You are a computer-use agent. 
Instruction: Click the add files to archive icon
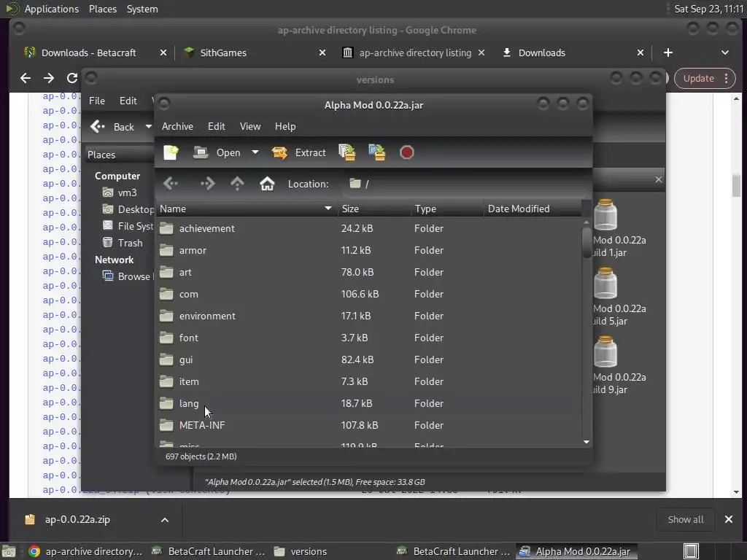[347, 152]
